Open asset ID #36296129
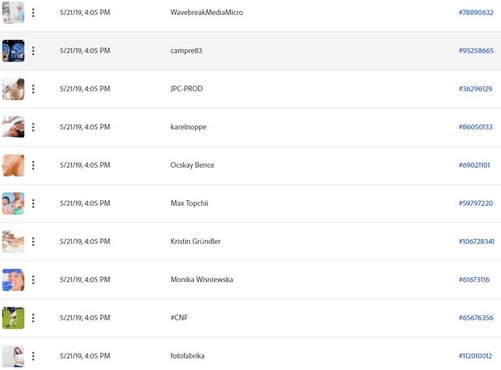Image resolution: width=501 pixels, height=370 pixels. coord(475,89)
